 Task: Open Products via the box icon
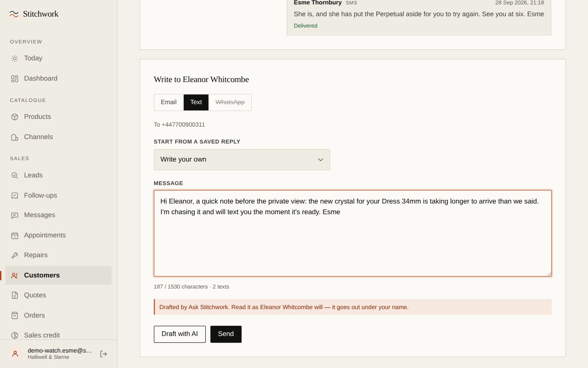[15, 117]
